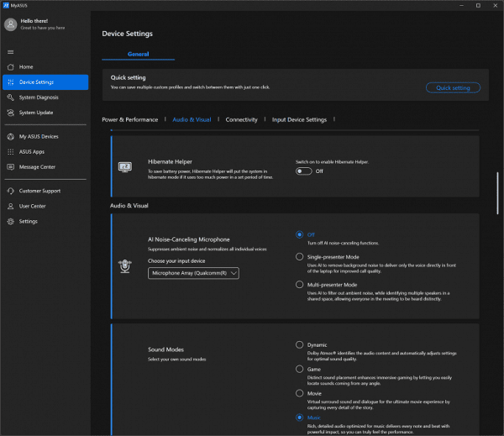Go to System Update section
The width and height of the screenshot is (504, 436).
point(36,113)
